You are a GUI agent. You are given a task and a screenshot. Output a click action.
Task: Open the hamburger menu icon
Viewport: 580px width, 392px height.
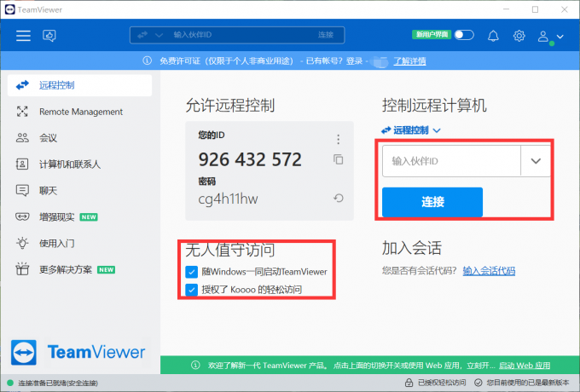23,36
